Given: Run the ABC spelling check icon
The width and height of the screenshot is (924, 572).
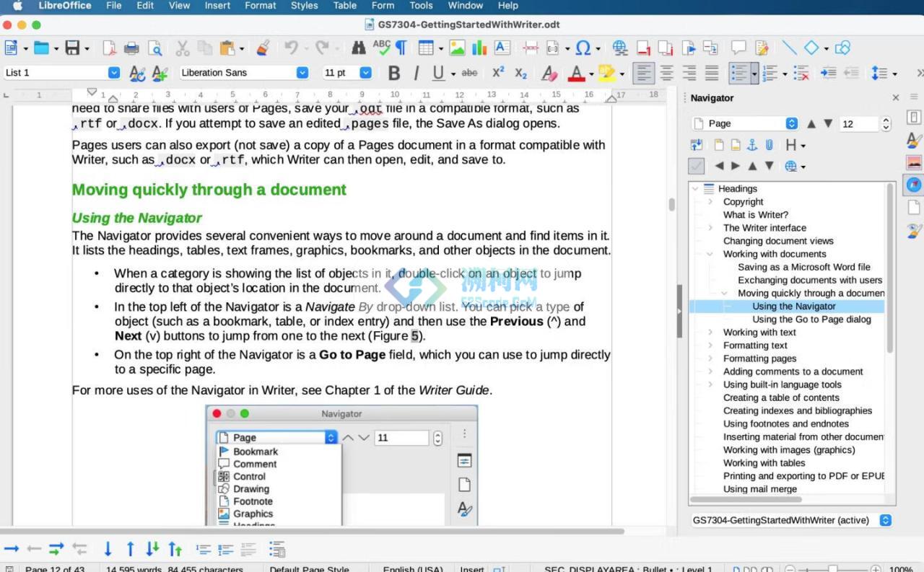Looking at the screenshot, I should 381,48.
